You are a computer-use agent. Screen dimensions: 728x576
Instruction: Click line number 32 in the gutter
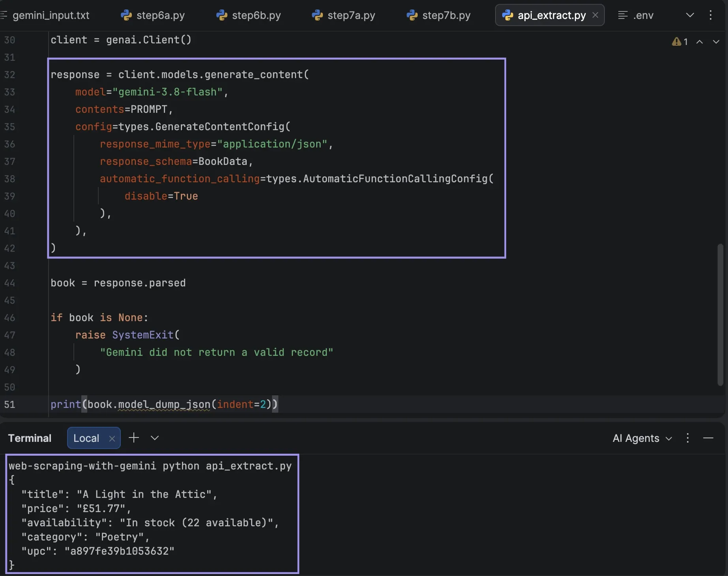[9, 75]
